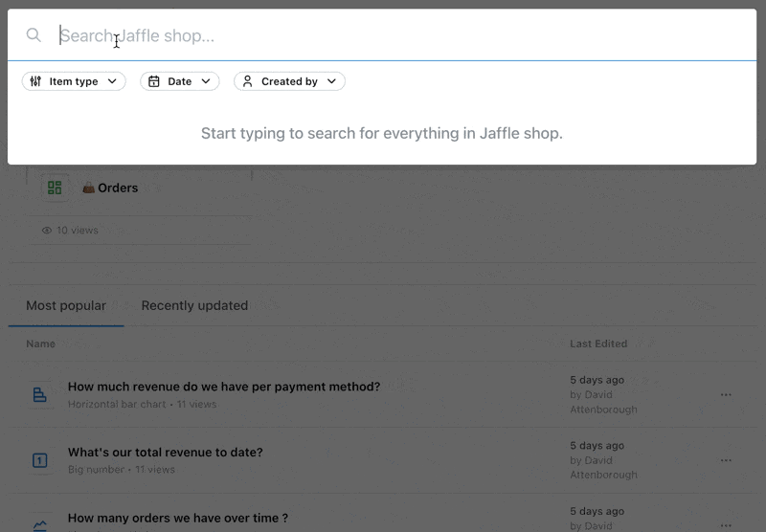
Task: Click the green dashboard icon beside Orders
Action: click(x=55, y=188)
